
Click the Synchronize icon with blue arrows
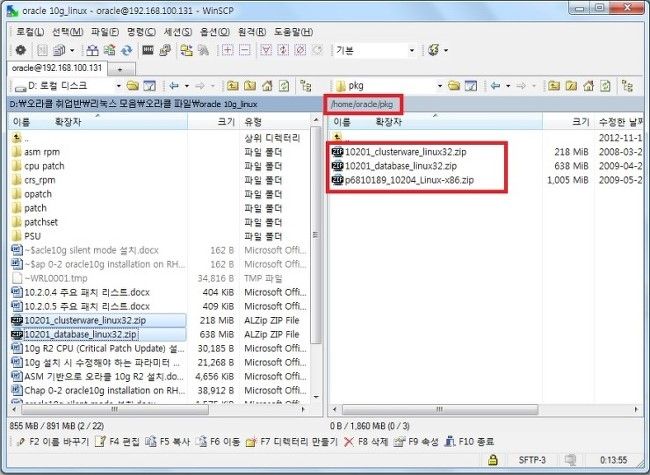126,51
